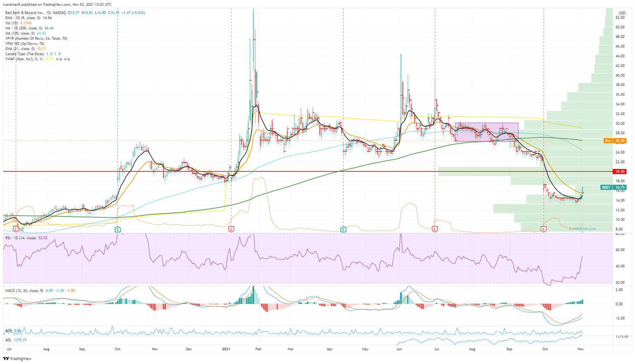635x364 pixels.
Task: Select the purple rectangle drawing on the chart
Action: [487, 132]
